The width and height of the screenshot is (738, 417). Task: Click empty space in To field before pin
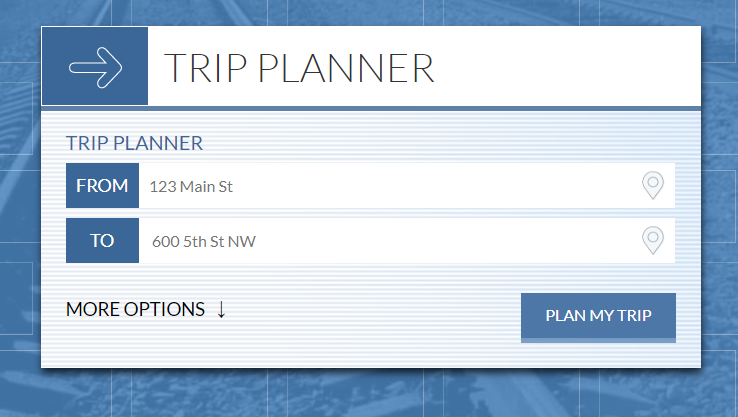(x=447, y=241)
